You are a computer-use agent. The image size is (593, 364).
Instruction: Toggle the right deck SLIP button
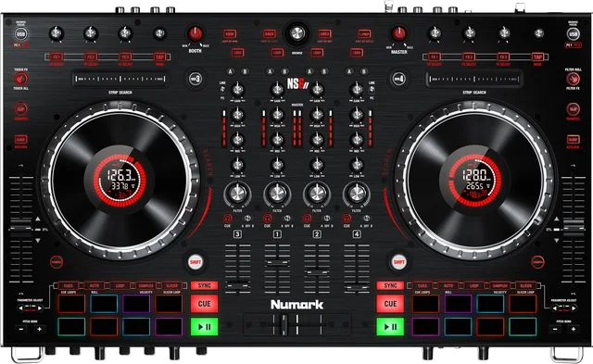(573, 109)
